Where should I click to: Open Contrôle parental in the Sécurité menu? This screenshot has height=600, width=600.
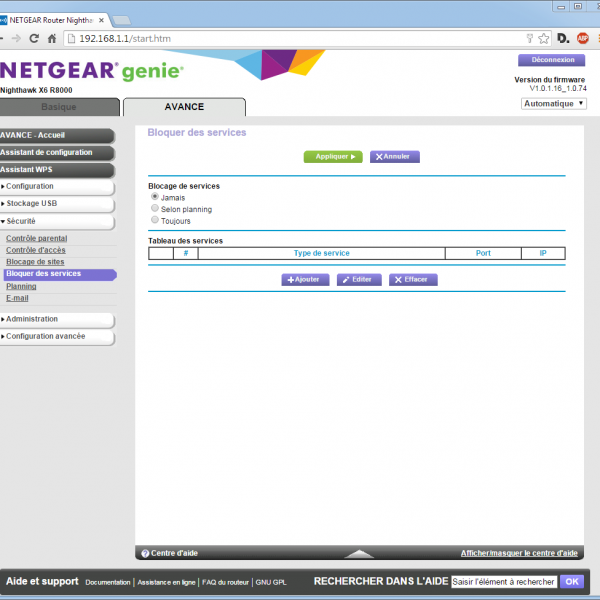pyautogui.click(x=37, y=238)
